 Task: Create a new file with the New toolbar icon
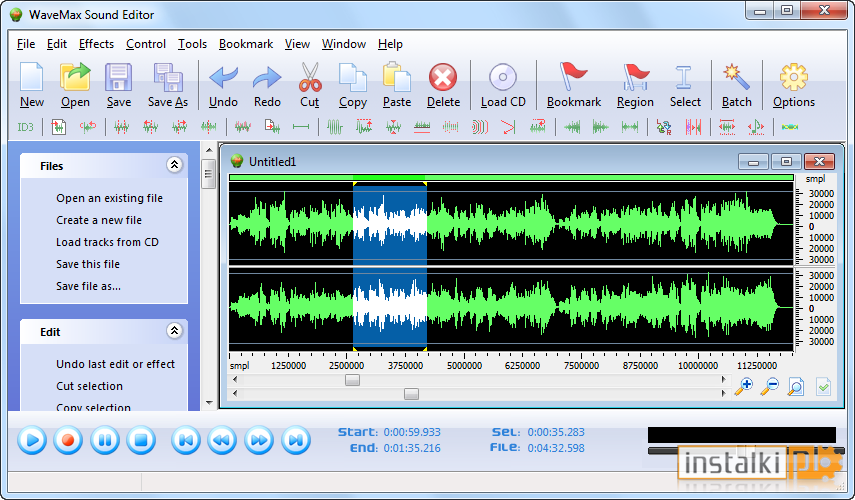pyautogui.click(x=32, y=77)
